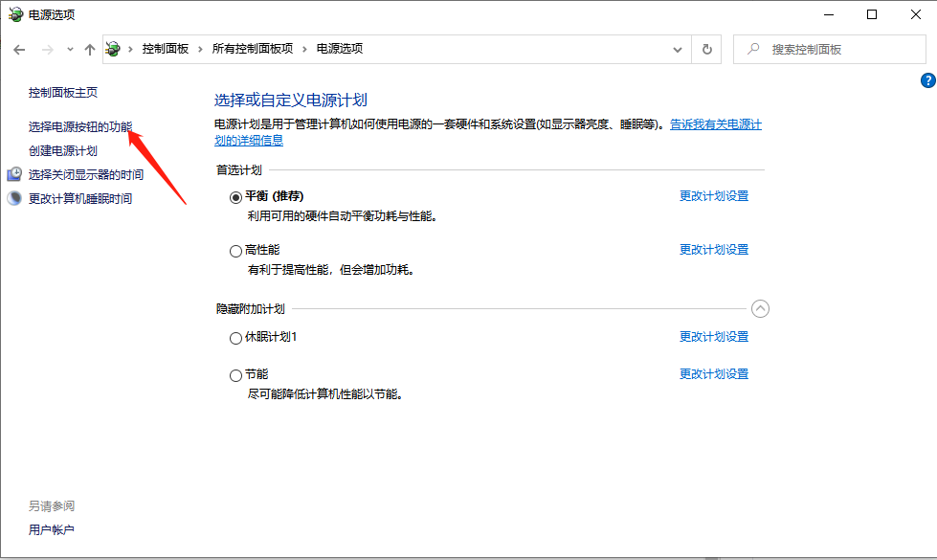Click the clock icon beside 选择关闭显示器的时间
Screen dimensions: 937x560
tap(13, 174)
